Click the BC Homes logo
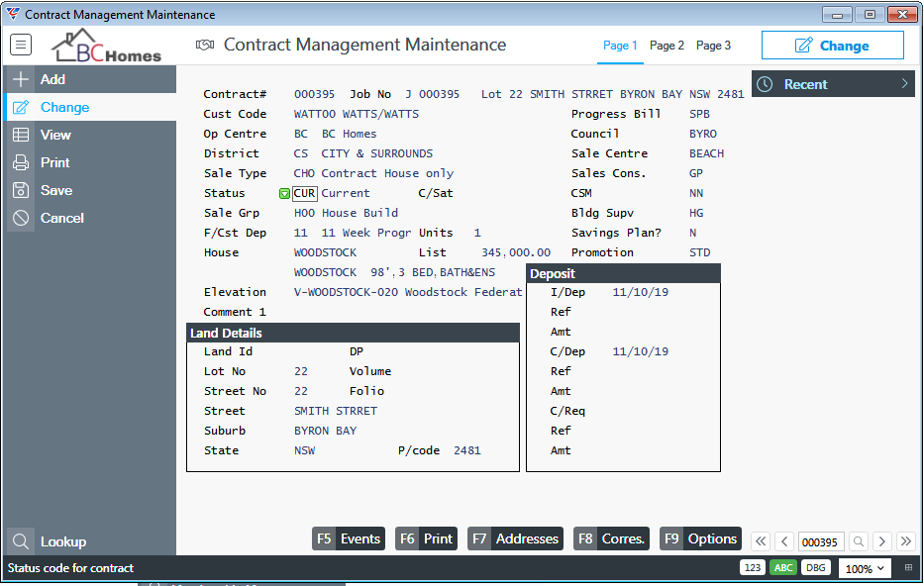The image size is (924, 586). 107,46
